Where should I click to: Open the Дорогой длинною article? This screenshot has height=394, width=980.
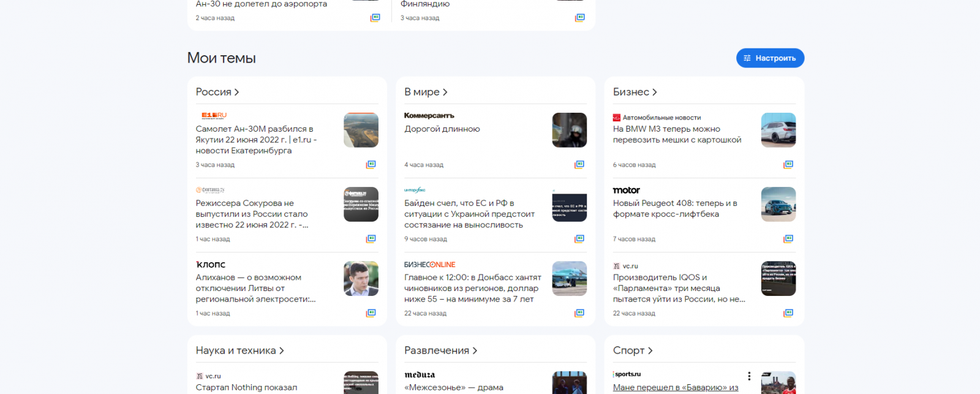442,129
